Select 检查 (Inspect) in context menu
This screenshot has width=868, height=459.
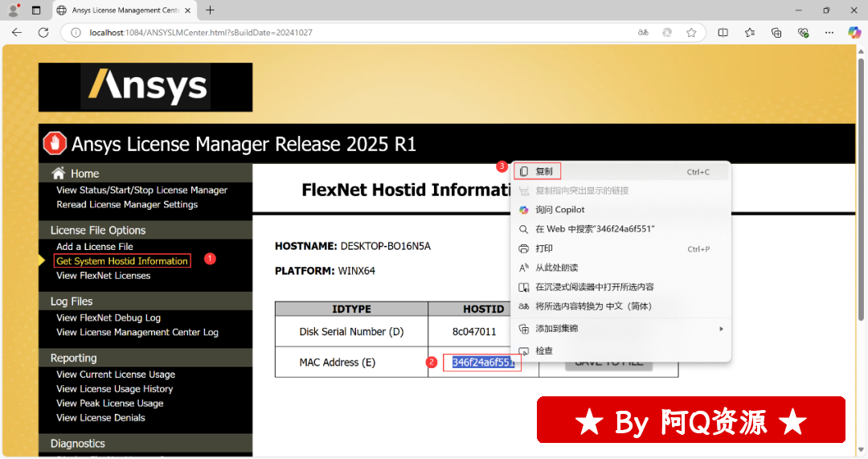620,350
